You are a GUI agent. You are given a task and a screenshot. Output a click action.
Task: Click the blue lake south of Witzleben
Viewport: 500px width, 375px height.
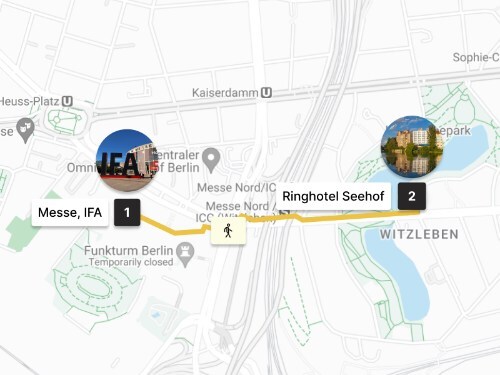point(398,273)
